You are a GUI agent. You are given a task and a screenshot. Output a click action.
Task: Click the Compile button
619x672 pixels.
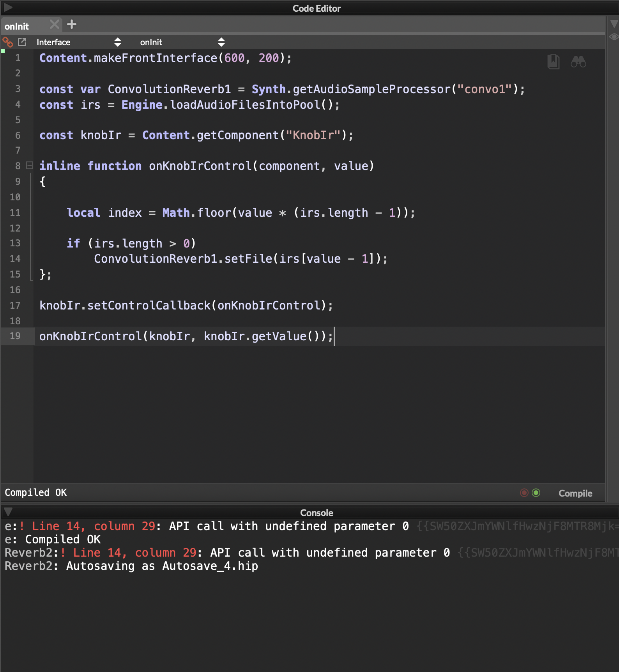[575, 493]
